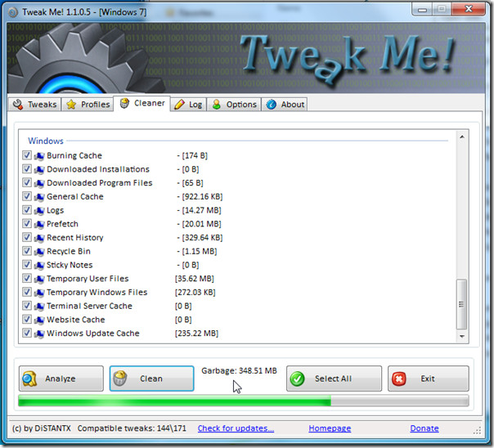The image size is (494, 448).
Task: Open the Donate link
Action: click(x=424, y=428)
